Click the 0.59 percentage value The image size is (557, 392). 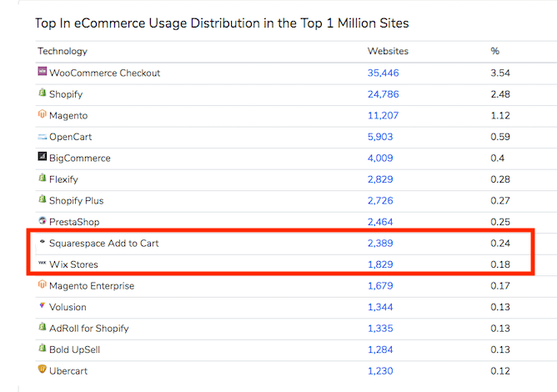(500, 137)
